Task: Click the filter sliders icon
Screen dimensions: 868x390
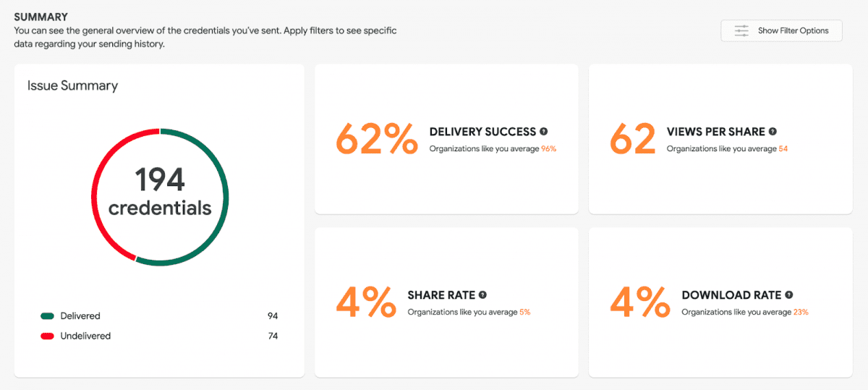Action: 741,30
